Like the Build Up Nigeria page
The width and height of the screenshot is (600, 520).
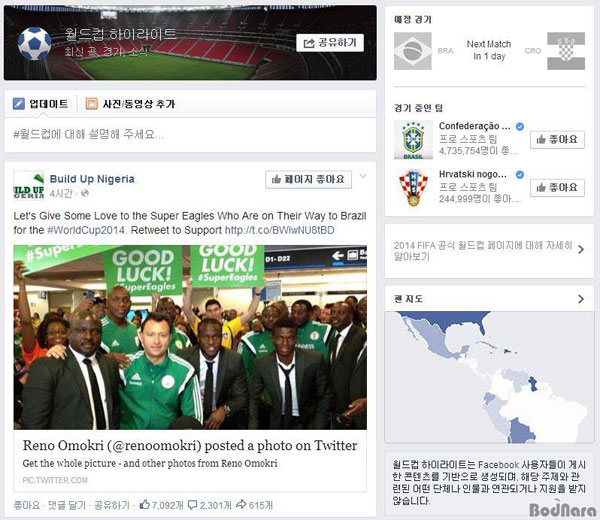[x=308, y=179]
